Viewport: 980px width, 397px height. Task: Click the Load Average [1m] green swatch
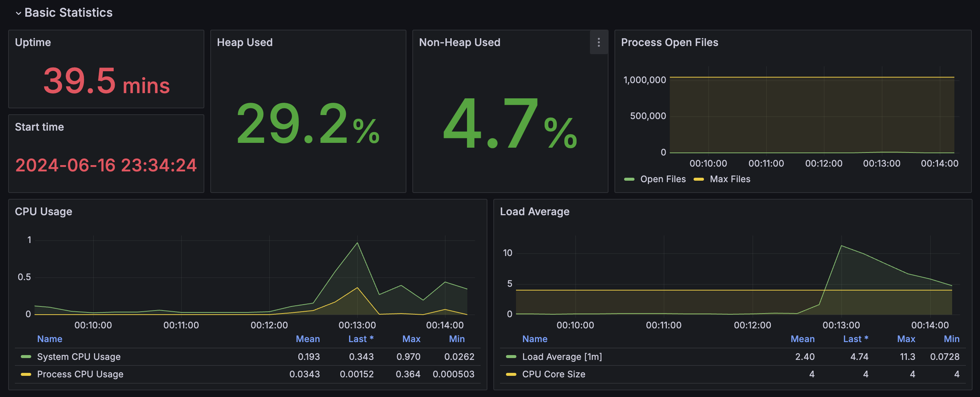511,357
